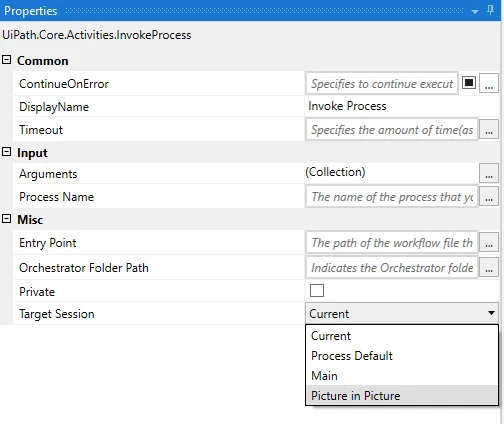Select the Private property label
This screenshot has width=504, height=424.
tap(37, 292)
